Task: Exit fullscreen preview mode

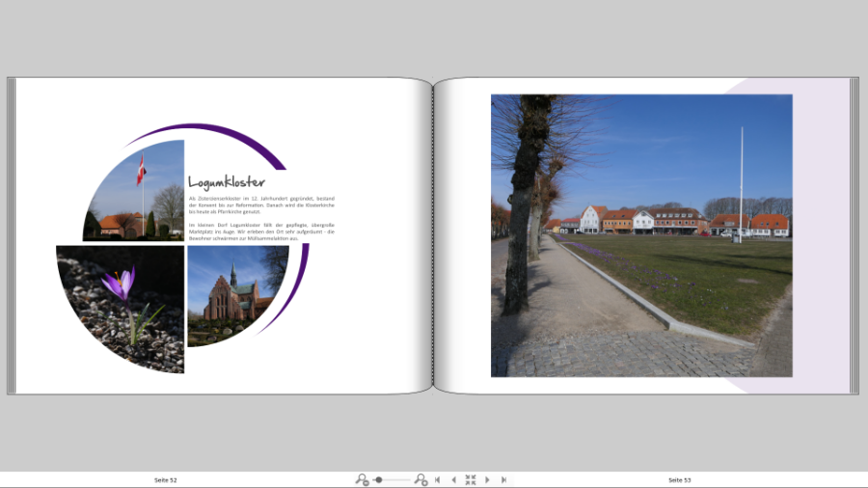Action: click(471, 479)
